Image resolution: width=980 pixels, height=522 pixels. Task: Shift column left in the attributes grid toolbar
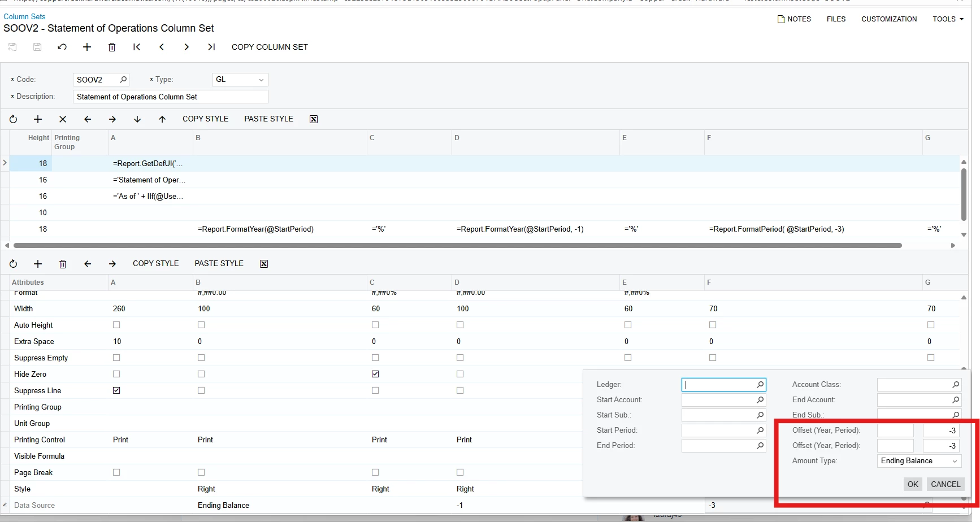(88, 264)
